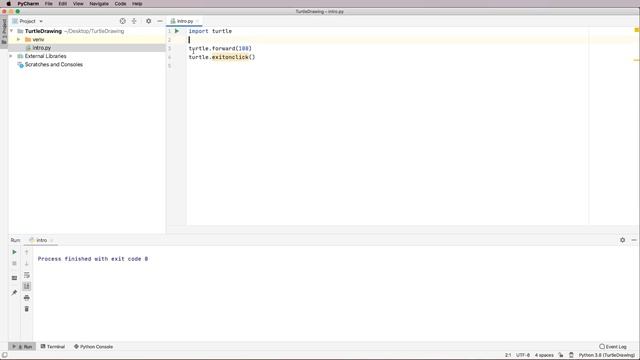The height and width of the screenshot is (360, 640).
Task: Open the Python 3.8 interpreter selector
Action: click(607, 355)
